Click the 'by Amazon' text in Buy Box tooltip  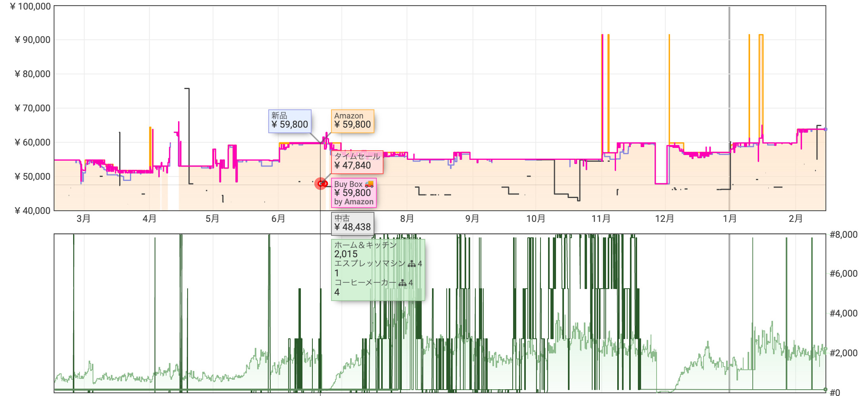pyautogui.click(x=353, y=202)
